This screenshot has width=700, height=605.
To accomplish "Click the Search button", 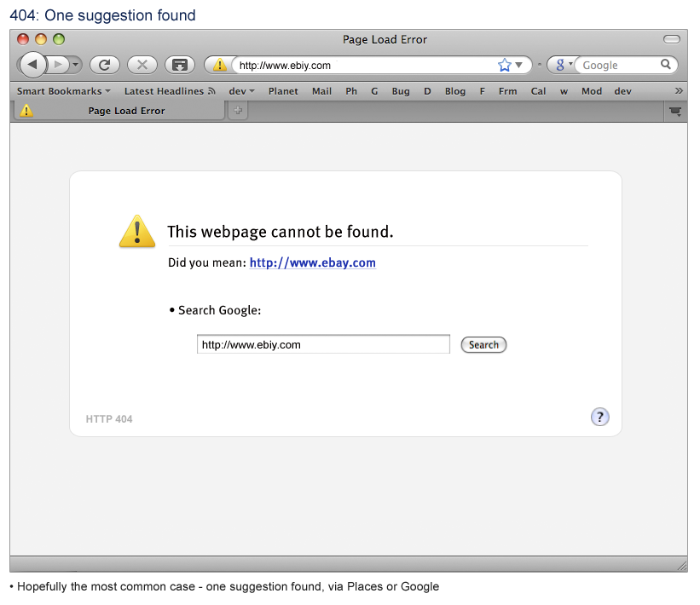I will click(483, 345).
